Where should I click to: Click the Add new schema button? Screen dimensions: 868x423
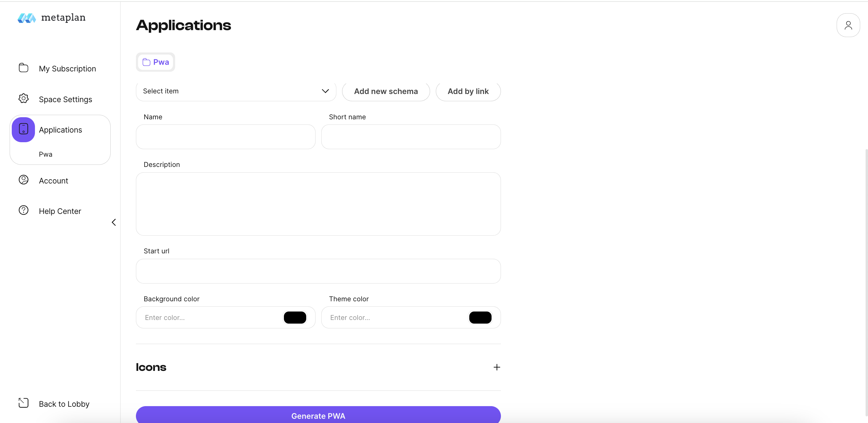click(385, 91)
